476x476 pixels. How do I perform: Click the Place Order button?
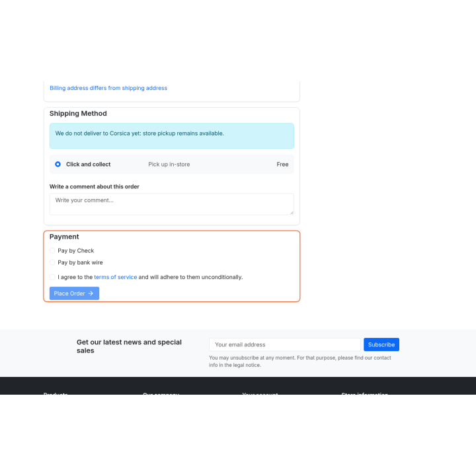click(x=74, y=294)
